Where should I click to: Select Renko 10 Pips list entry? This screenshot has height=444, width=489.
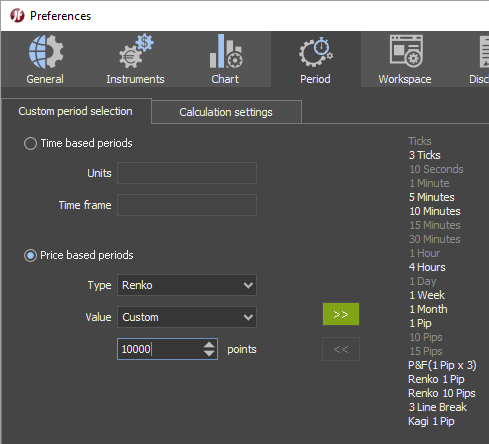point(442,393)
